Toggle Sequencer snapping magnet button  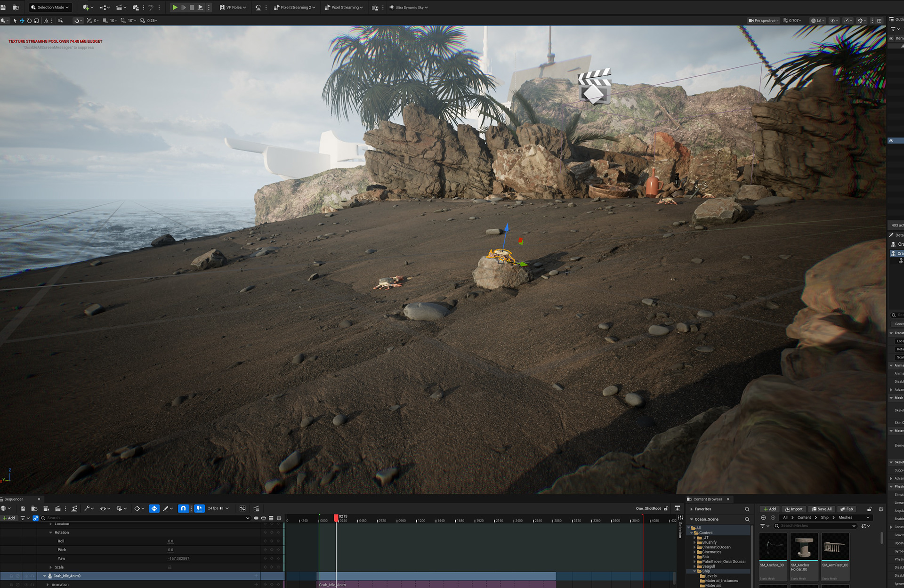183,508
